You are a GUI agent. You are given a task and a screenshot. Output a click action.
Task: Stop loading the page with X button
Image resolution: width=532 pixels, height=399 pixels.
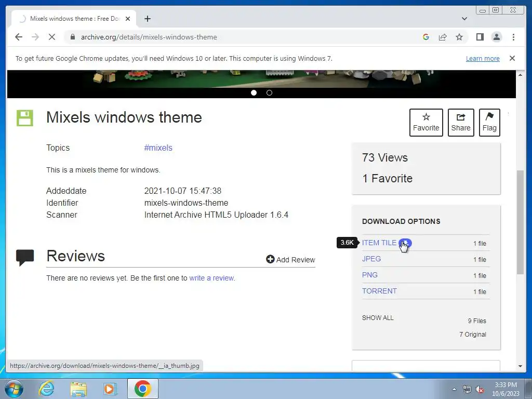point(51,37)
